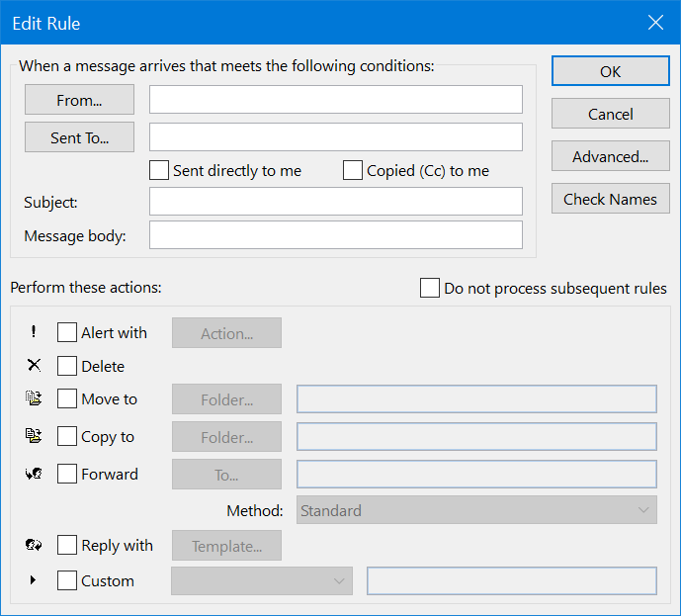Click the Custom action arrow icon
The width and height of the screenshot is (681, 616).
click(x=34, y=580)
